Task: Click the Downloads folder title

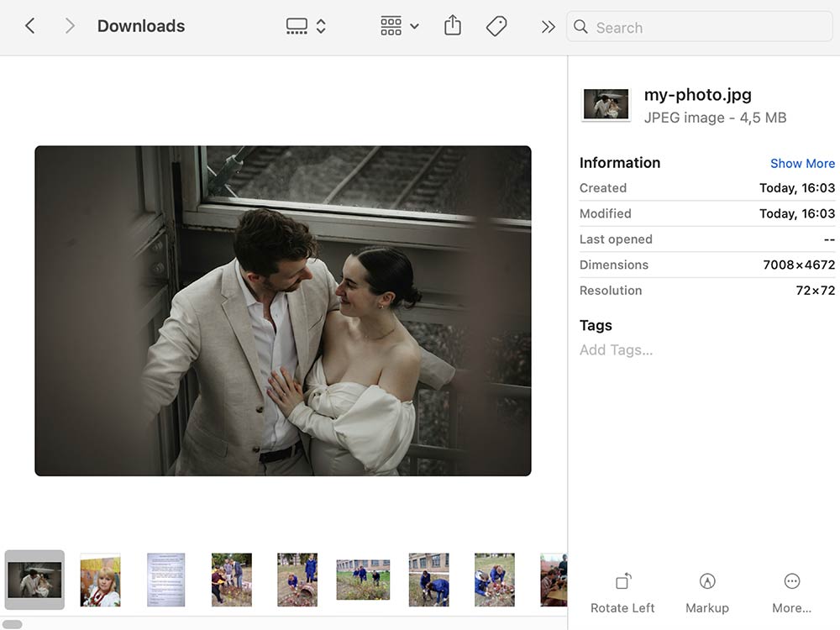Action: pyautogui.click(x=141, y=26)
